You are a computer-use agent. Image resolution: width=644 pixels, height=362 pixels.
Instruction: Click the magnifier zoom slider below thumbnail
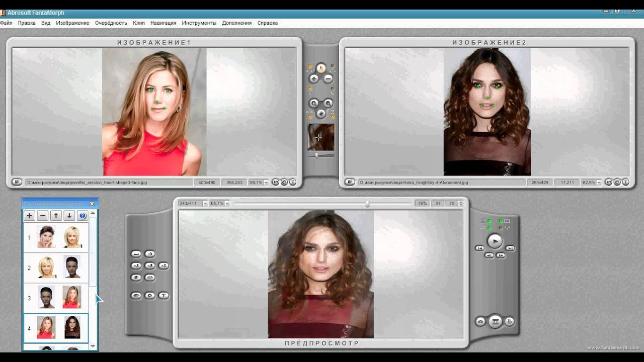[316, 155]
